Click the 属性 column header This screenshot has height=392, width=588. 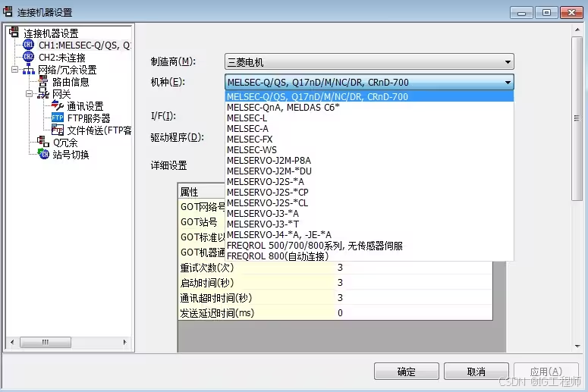pyautogui.click(x=202, y=192)
